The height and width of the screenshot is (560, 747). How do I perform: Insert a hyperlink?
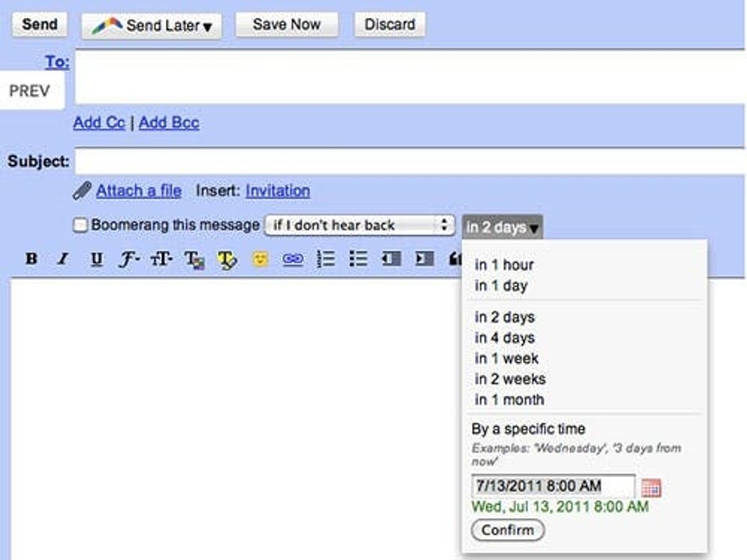293,259
